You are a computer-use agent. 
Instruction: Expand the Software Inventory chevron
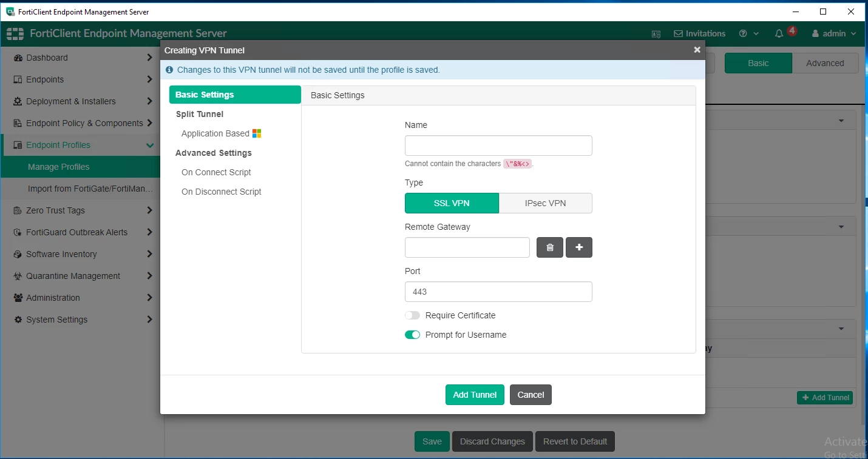pyautogui.click(x=150, y=254)
